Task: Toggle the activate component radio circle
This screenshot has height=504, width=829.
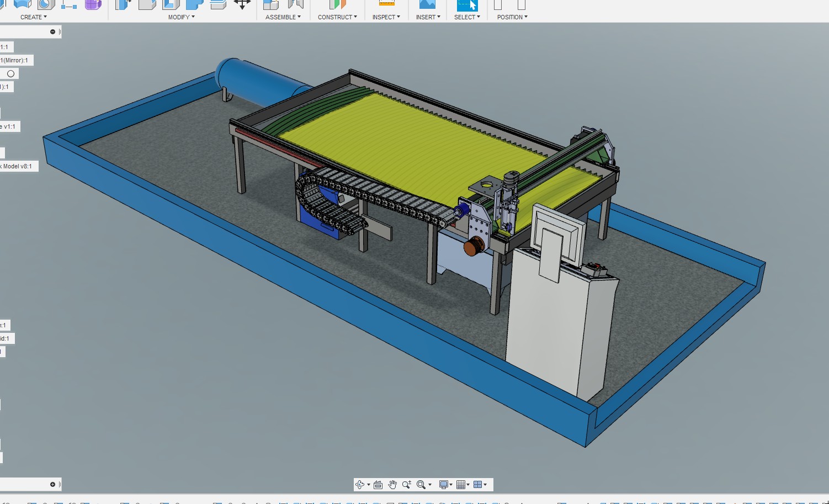Action: pos(10,73)
